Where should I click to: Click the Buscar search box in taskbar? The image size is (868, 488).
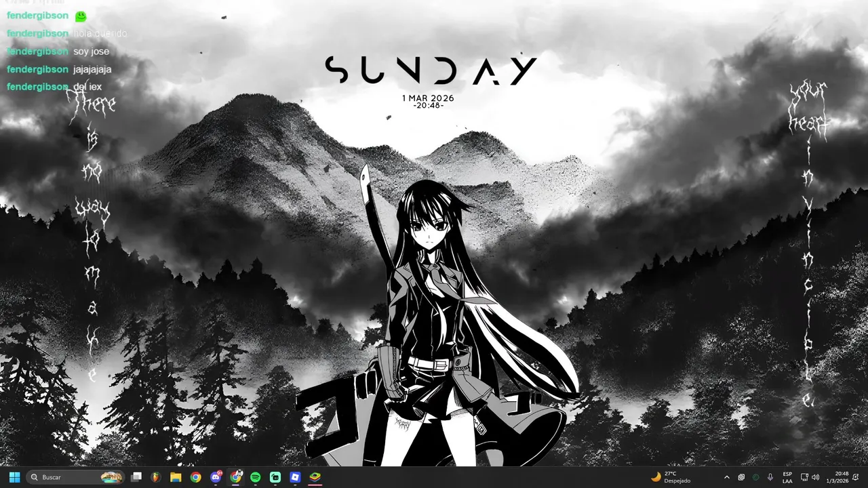pos(75,477)
